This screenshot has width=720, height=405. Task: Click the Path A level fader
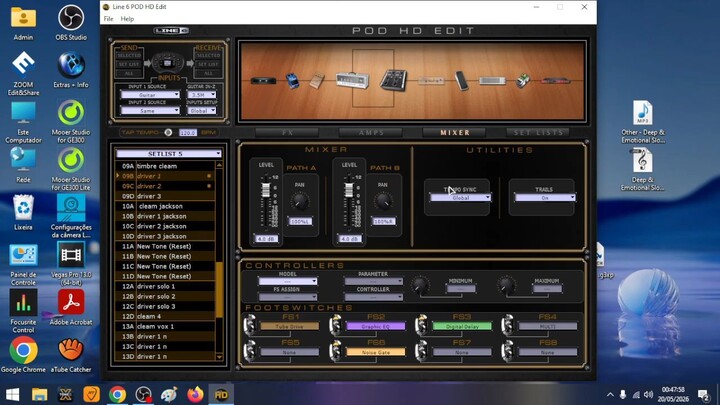265,190
